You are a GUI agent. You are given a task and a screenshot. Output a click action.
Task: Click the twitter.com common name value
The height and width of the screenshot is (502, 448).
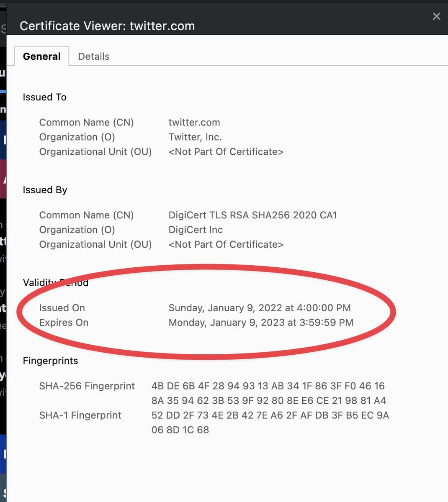[x=194, y=122]
